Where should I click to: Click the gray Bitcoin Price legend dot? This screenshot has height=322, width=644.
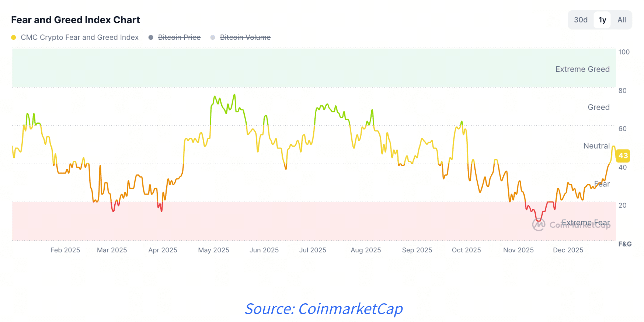click(150, 37)
